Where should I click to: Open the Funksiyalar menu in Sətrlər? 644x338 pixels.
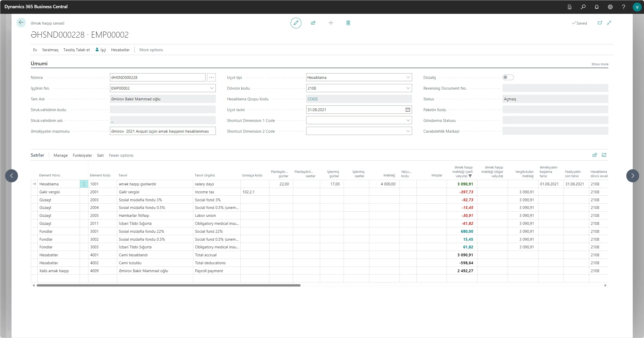[82, 155]
